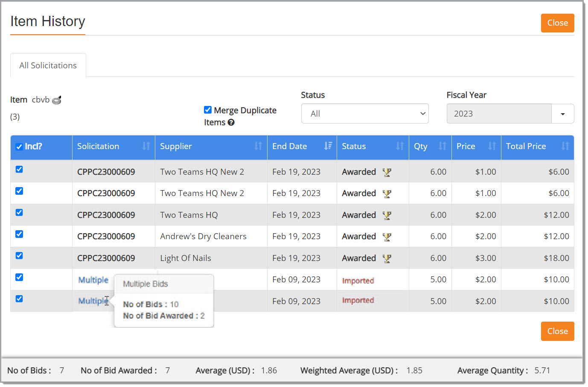Open the Status filter dropdown
The height and width of the screenshot is (387, 588).
click(364, 113)
